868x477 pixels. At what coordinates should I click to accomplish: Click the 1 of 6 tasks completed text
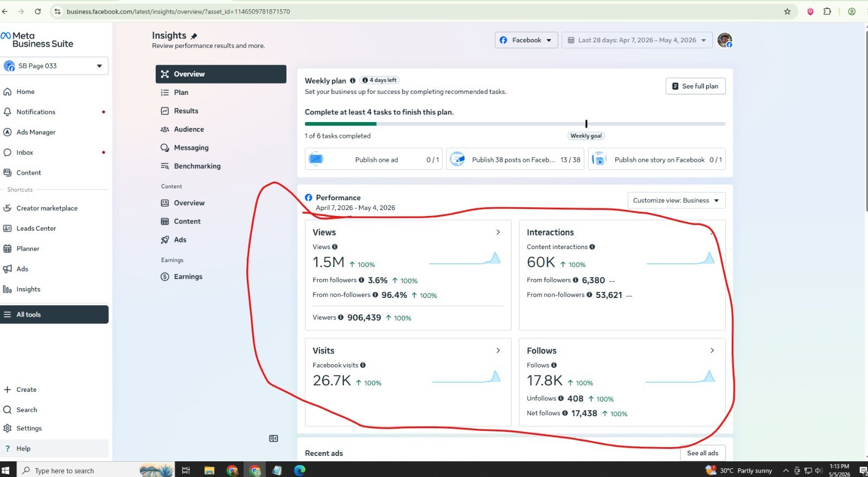[x=337, y=136]
